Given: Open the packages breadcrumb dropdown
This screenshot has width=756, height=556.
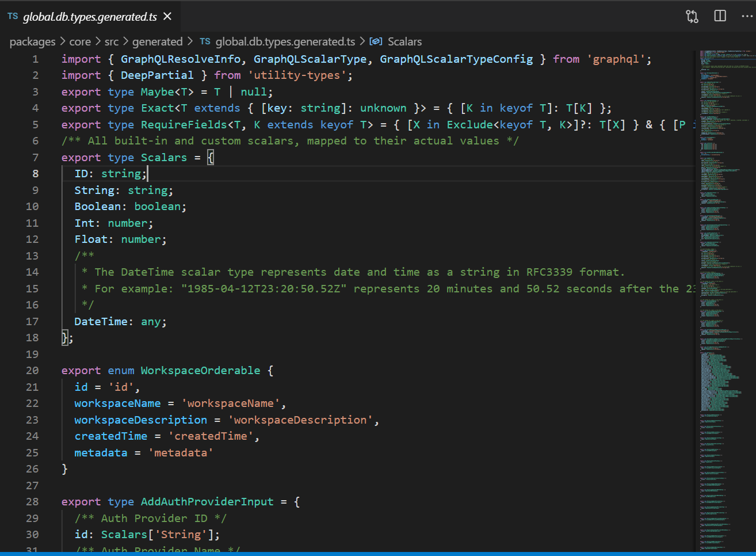Looking at the screenshot, I should [32, 41].
